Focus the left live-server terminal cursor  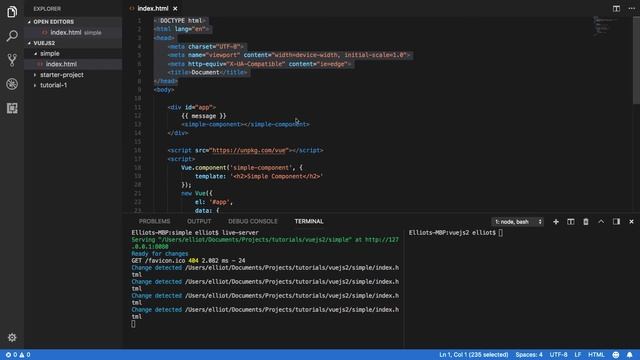point(133,324)
